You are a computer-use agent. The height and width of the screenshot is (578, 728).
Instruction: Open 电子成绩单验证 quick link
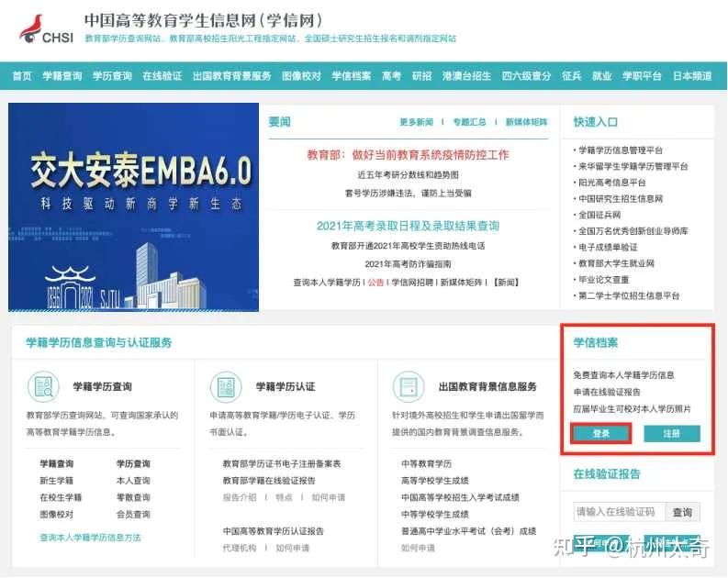608,247
